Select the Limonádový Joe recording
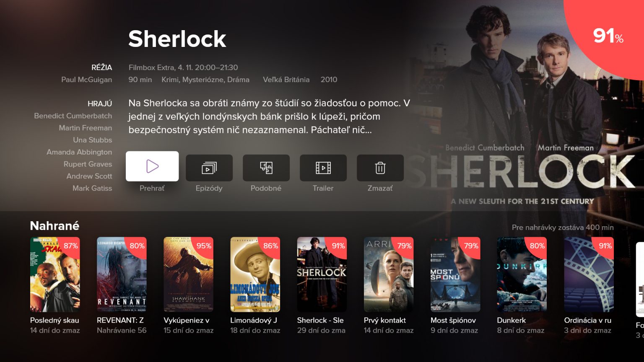Image resolution: width=644 pixels, height=362 pixels. pos(255,274)
